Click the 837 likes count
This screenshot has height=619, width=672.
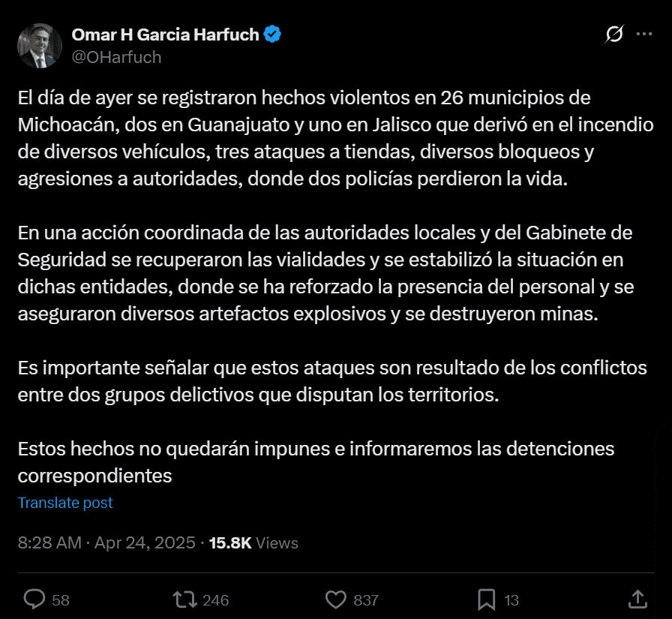click(366, 599)
